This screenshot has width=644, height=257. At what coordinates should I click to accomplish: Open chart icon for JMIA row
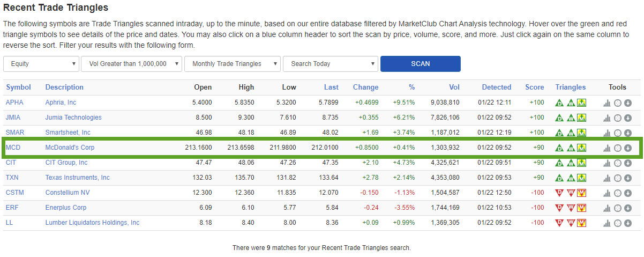coord(607,118)
